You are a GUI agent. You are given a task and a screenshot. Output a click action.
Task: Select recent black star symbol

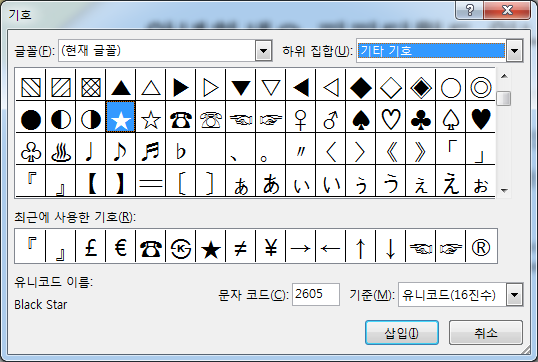click(x=211, y=247)
